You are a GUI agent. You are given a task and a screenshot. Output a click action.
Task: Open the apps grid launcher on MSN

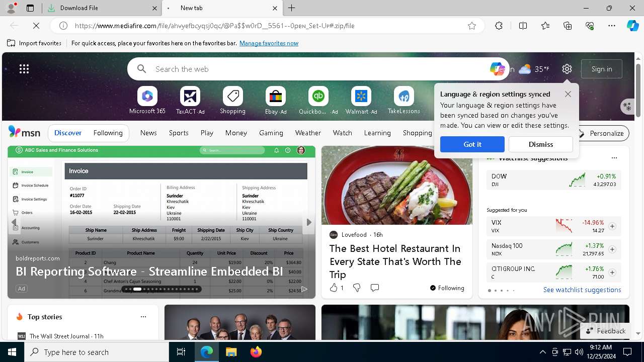click(x=24, y=69)
